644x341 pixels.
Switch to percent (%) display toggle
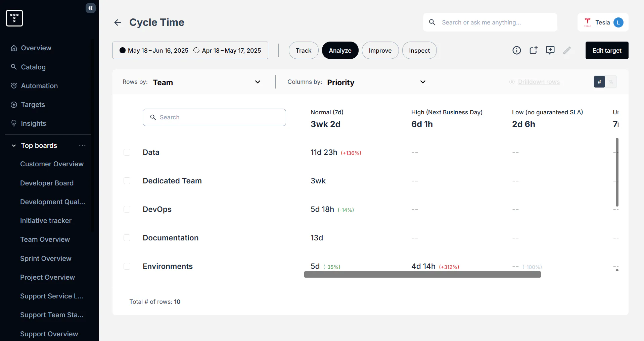tap(611, 82)
